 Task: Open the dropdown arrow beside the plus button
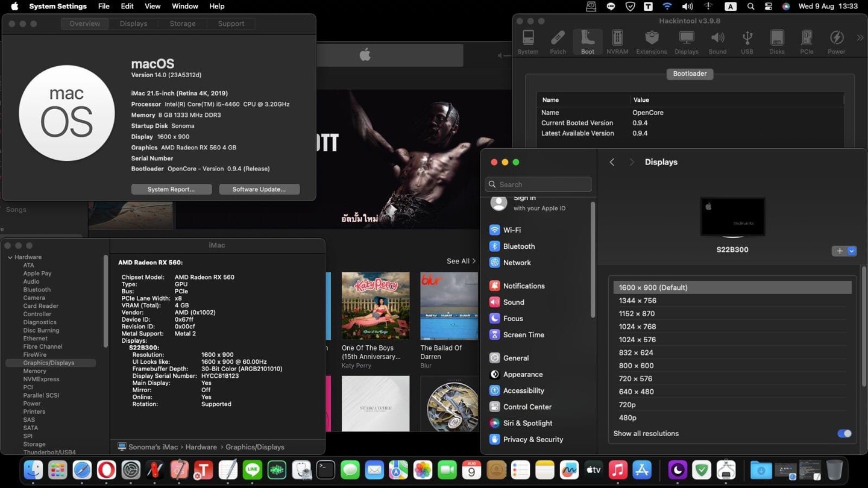[x=852, y=251]
